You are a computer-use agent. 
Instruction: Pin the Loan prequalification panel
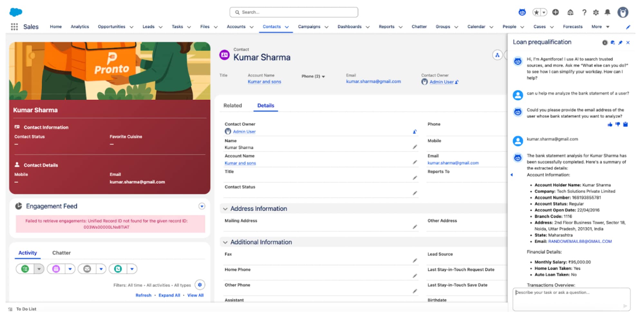620,42
